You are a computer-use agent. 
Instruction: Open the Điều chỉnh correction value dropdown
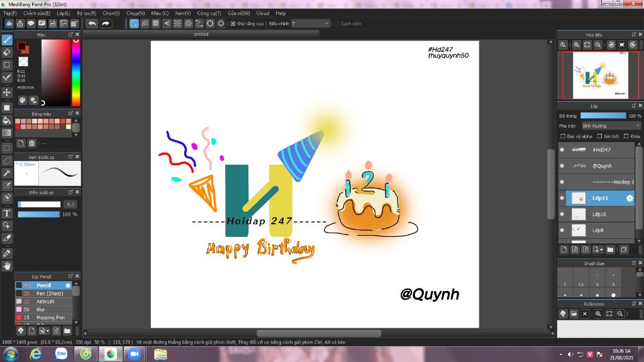point(311,24)
